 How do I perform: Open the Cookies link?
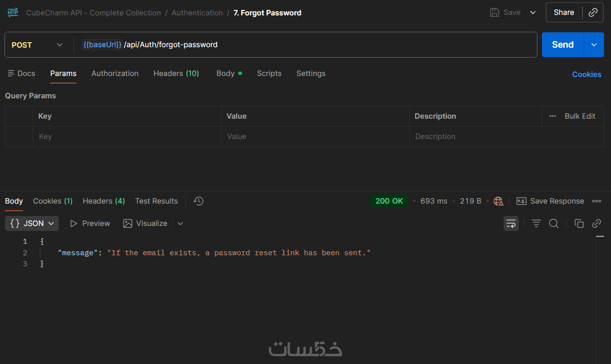(x=587, y=74)
